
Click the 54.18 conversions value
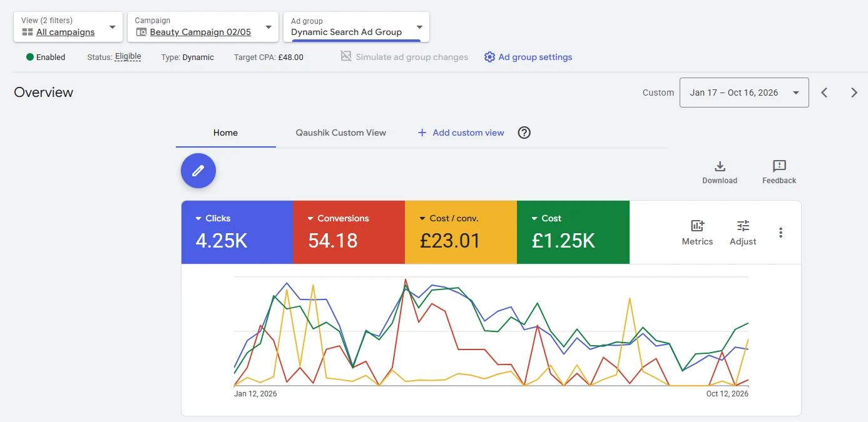[333, 241]
